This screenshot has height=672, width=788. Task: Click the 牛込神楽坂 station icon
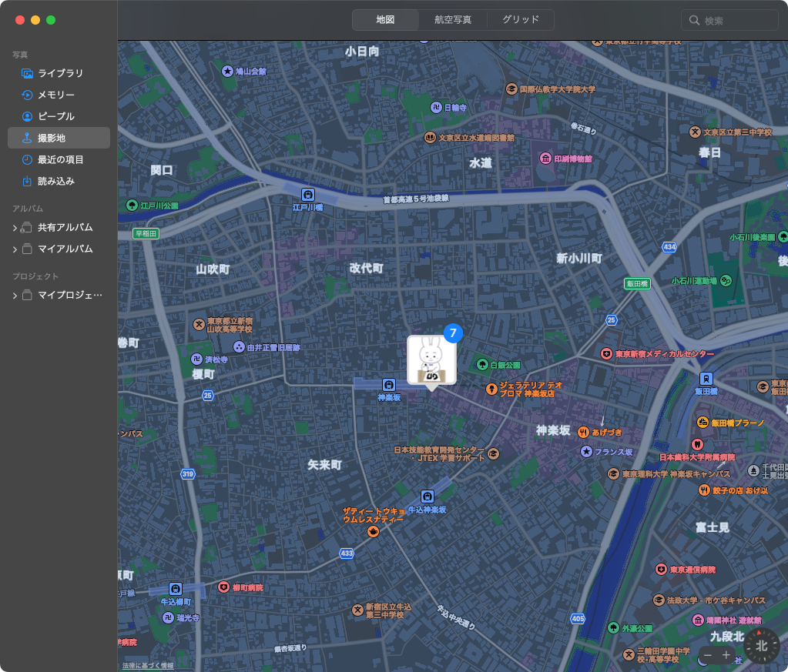[428, 496]
